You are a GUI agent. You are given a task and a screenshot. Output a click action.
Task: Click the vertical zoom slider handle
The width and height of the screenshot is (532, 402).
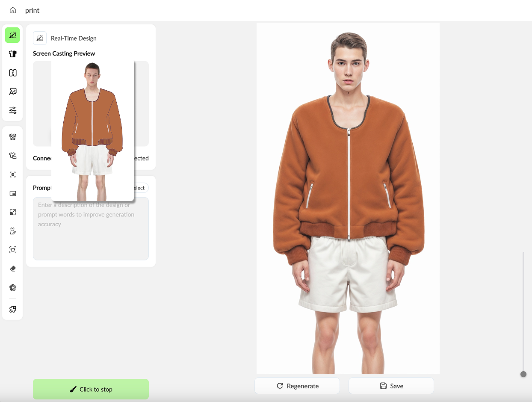coord(523,374)
